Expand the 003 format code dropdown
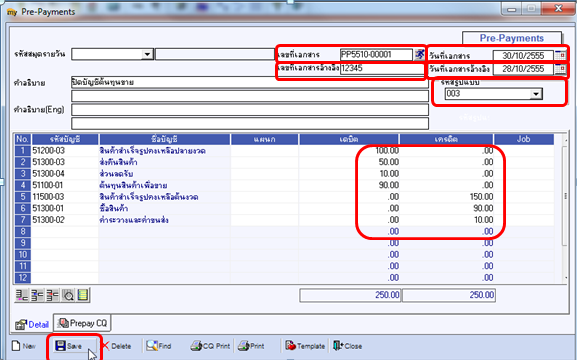This screenshot has height=360, width=577. pos(536,94)
